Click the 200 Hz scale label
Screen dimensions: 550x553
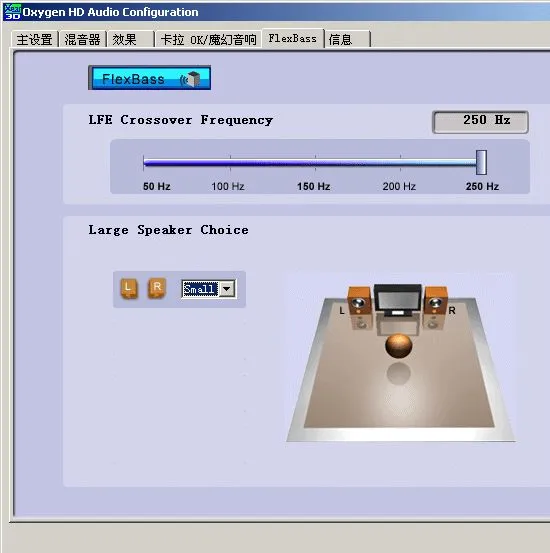click(x=399, y=186)
